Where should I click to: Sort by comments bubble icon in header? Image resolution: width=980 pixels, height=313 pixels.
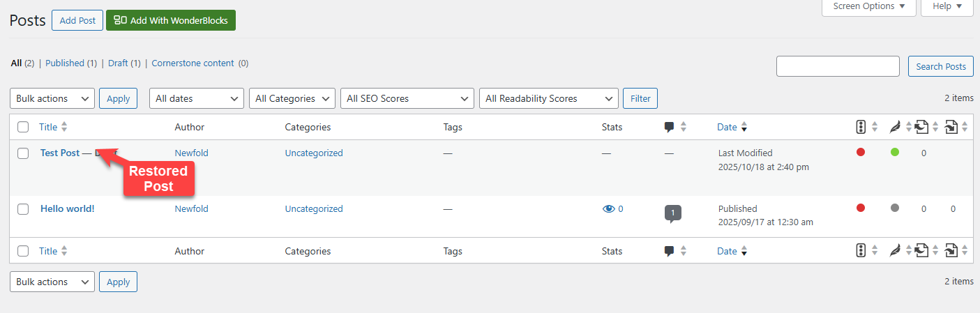click(x=669, y=127)
